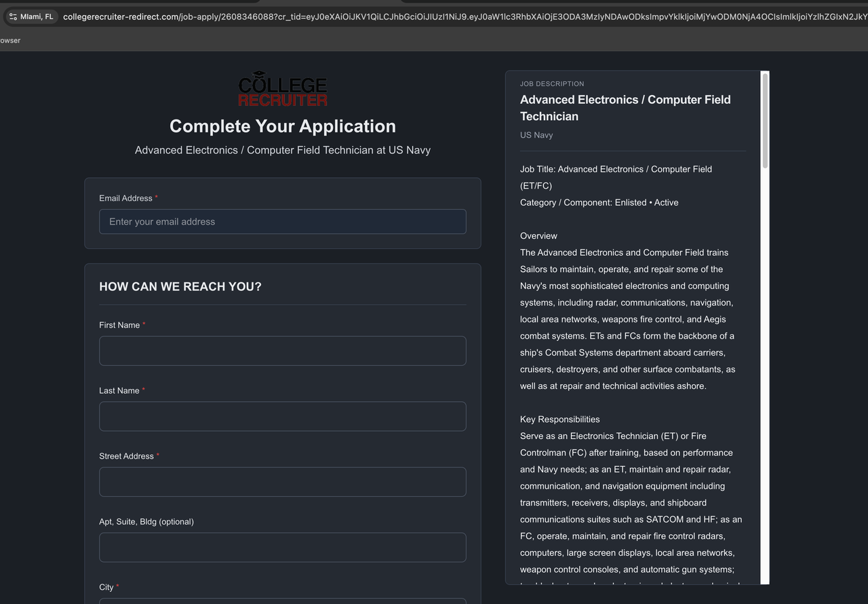Click the subtitle ending "Technician at US Navy"
The width and height of the screenshot is (868, 604).
pos(283,150)
